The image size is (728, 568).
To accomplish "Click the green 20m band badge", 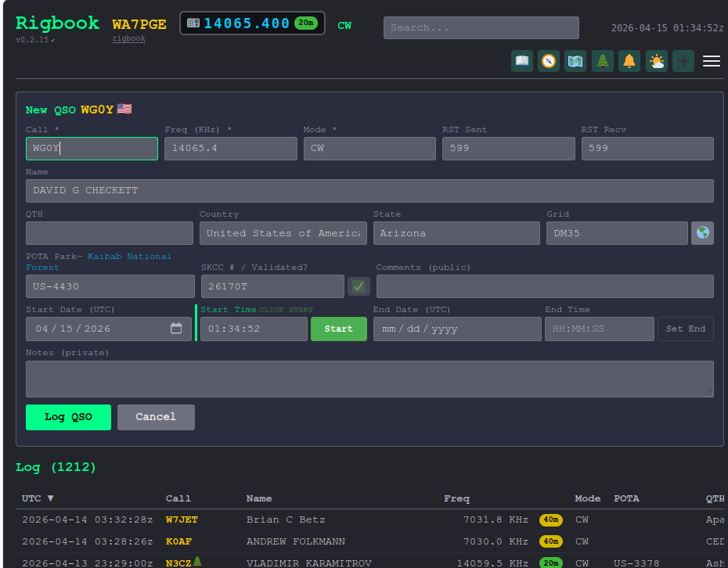I will pos(305,23).
